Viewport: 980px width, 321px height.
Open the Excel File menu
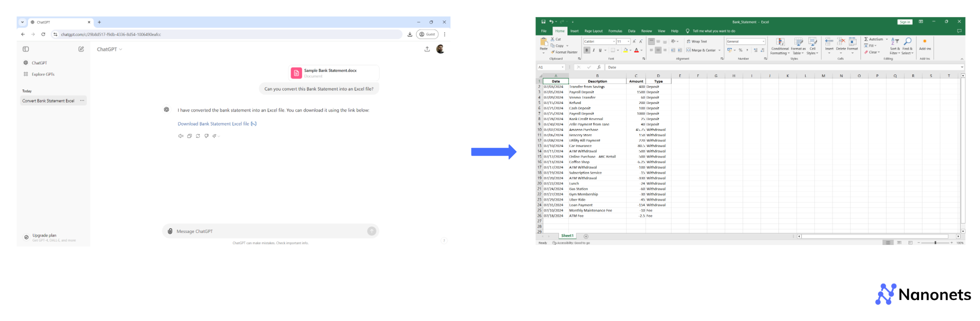coord(543,31)
